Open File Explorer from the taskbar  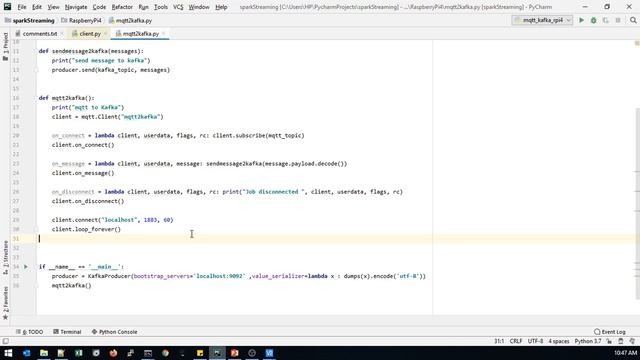tap(44, 353)
